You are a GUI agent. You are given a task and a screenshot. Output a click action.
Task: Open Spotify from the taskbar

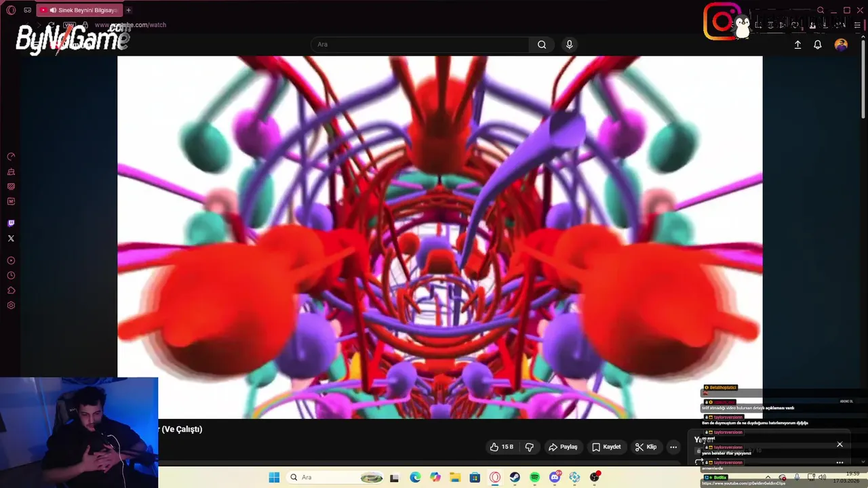pos(535,477)
